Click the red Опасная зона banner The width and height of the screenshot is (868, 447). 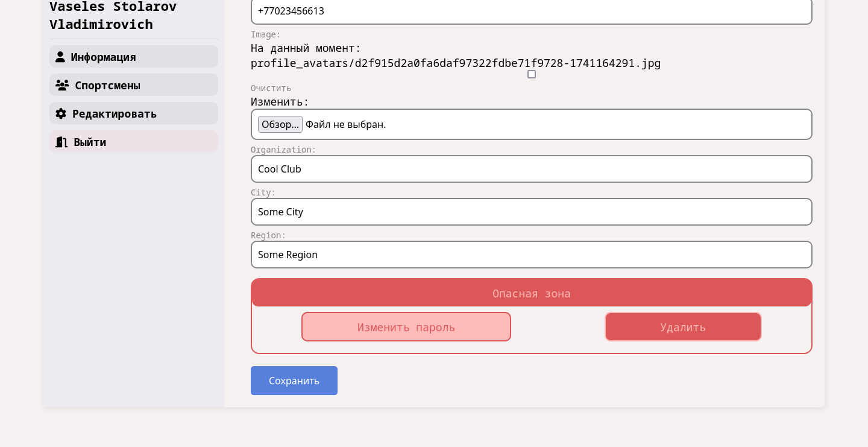tap(532, 293)
